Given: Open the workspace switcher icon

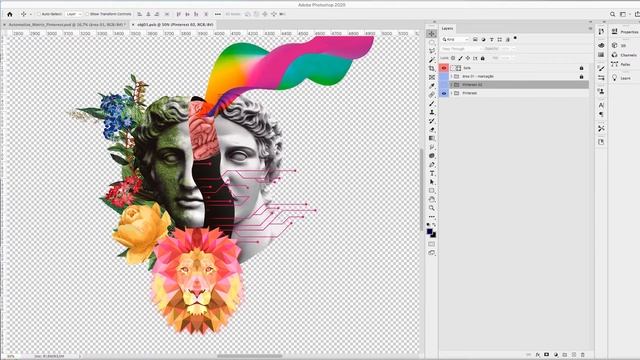Looking at the screenshot, I should (x=623, y=14).
